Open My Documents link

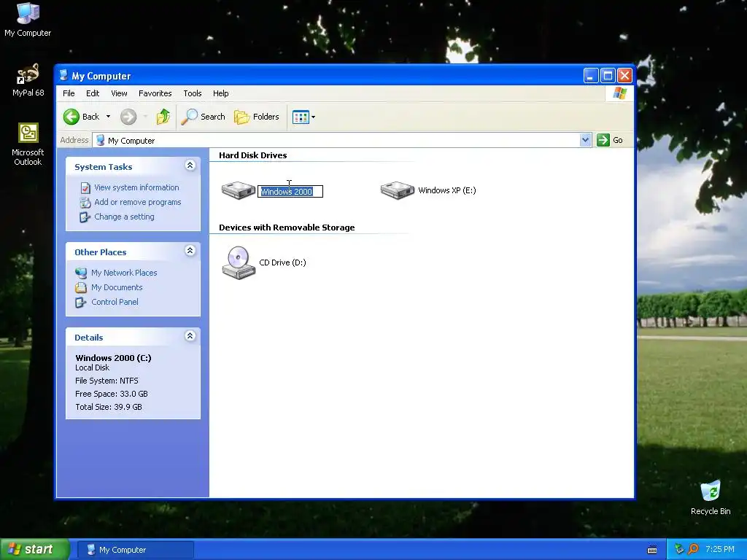[x=117, y=287]
